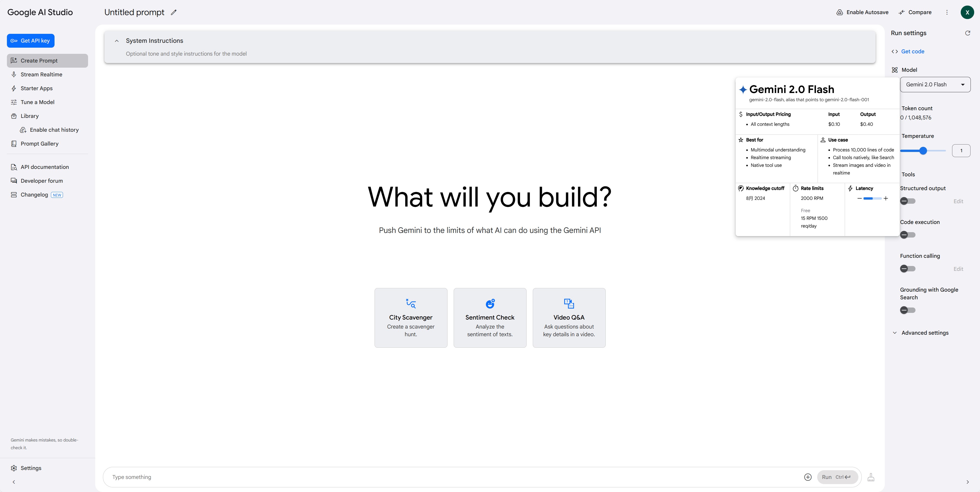Click the Temperature value box
The height and width of the screenshot is (492, 980).
point(961,151)
